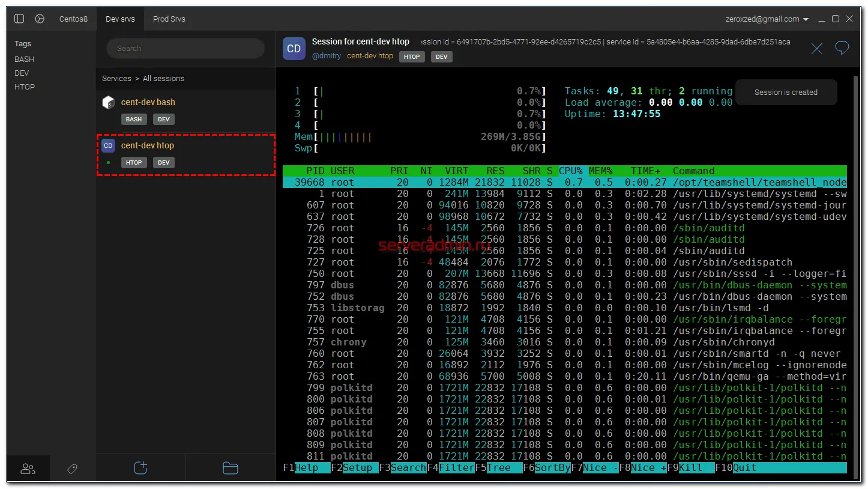
Task: Open the users panel icon at bottom-left
Action: [x=28, y=469]
